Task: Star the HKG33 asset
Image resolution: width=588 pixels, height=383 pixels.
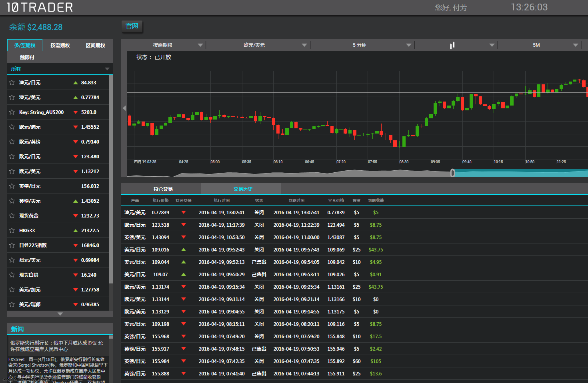Action: [12, 231]
